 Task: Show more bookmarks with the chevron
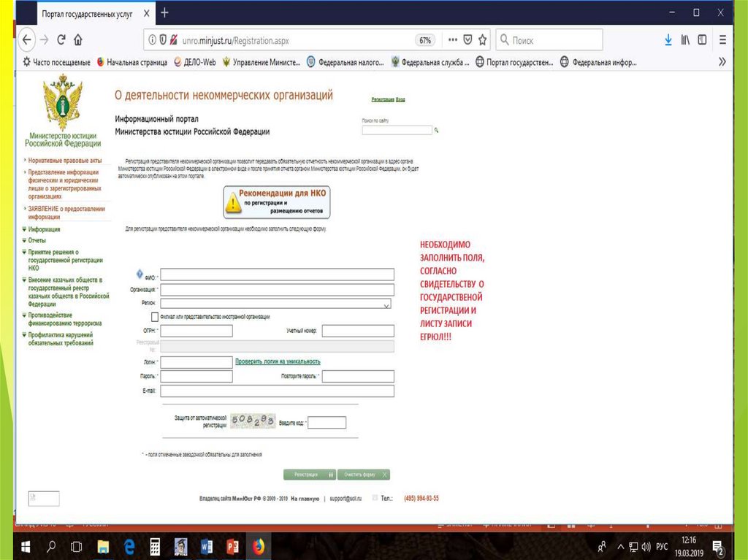722,62
